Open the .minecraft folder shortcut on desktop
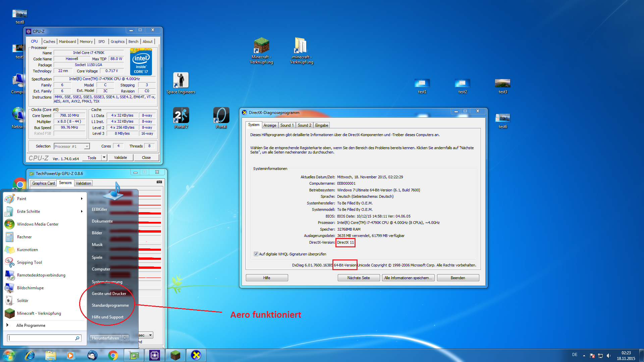This screenshot has width=644, height=362. (x=301, y=51)
